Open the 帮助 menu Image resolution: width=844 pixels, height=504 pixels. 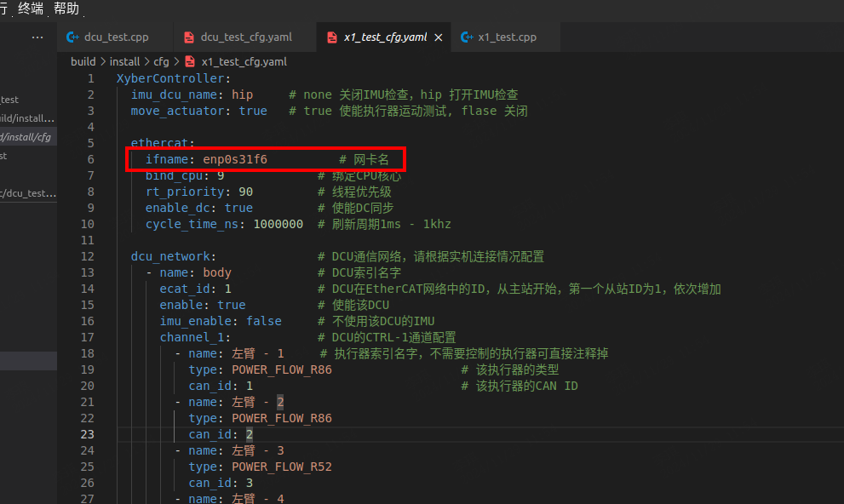(x=66, y=9)
